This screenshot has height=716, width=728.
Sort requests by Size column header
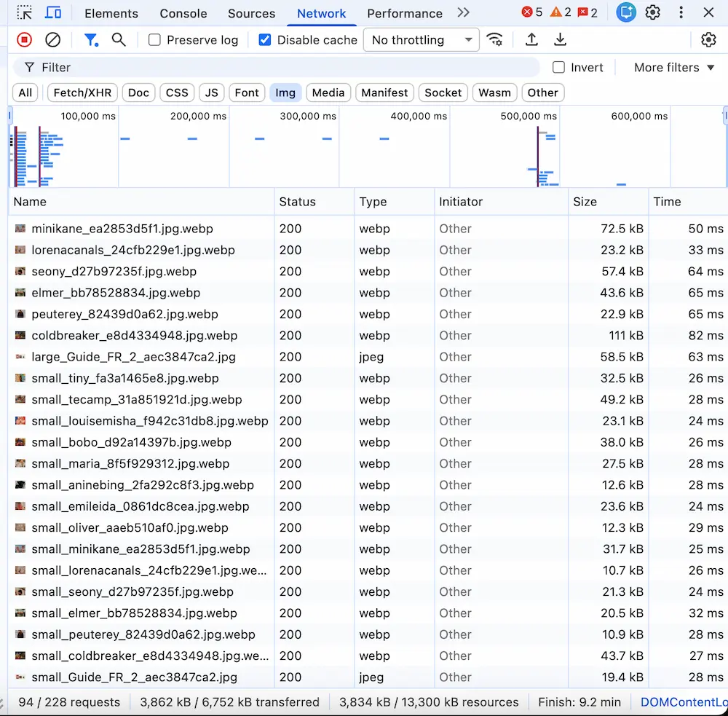[585, 202]
